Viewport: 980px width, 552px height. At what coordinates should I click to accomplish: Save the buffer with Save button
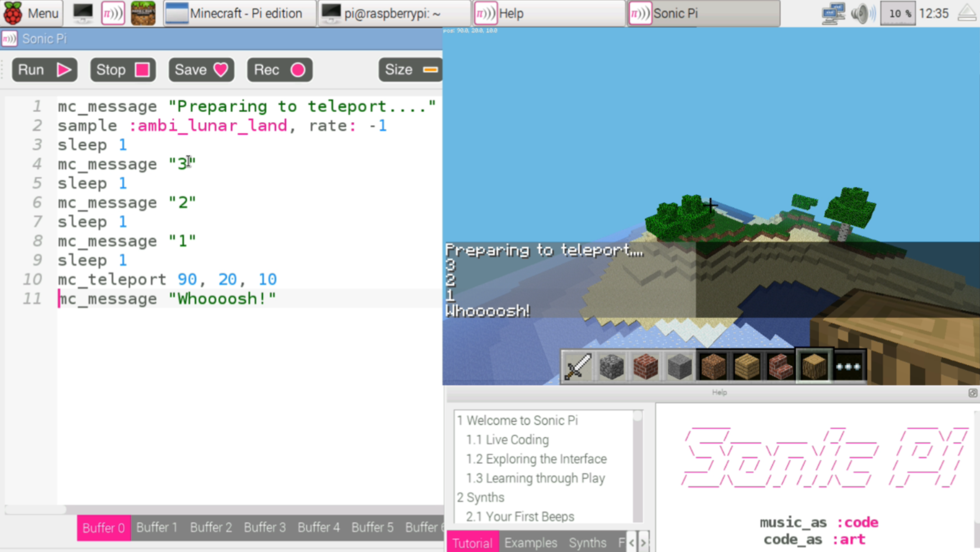[201, 70]
